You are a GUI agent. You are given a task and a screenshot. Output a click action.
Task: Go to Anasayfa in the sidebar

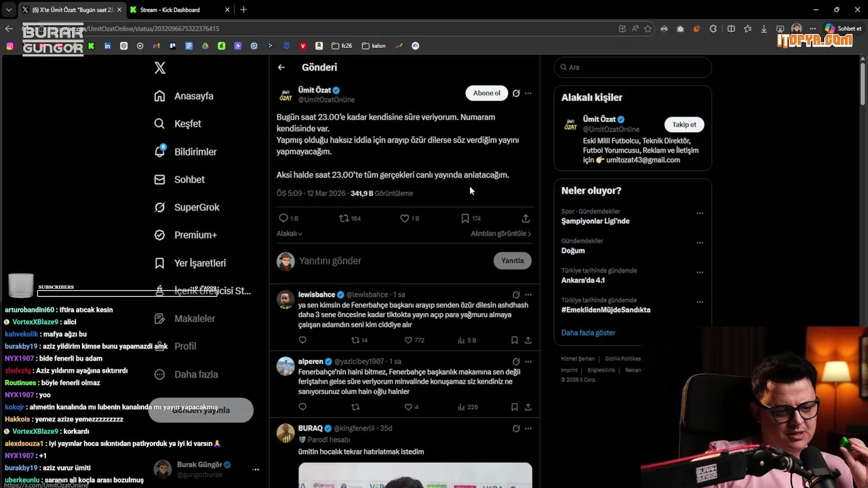tap(184, 96)
